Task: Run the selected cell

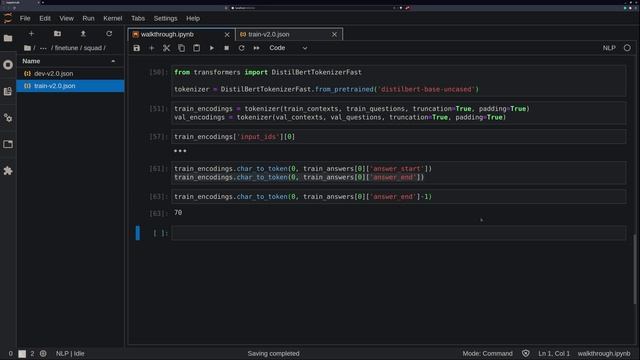Action: click(x=211, y=48)
